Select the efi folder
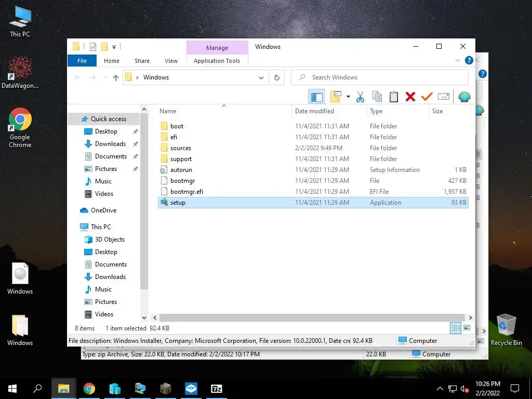 point(313,137)
